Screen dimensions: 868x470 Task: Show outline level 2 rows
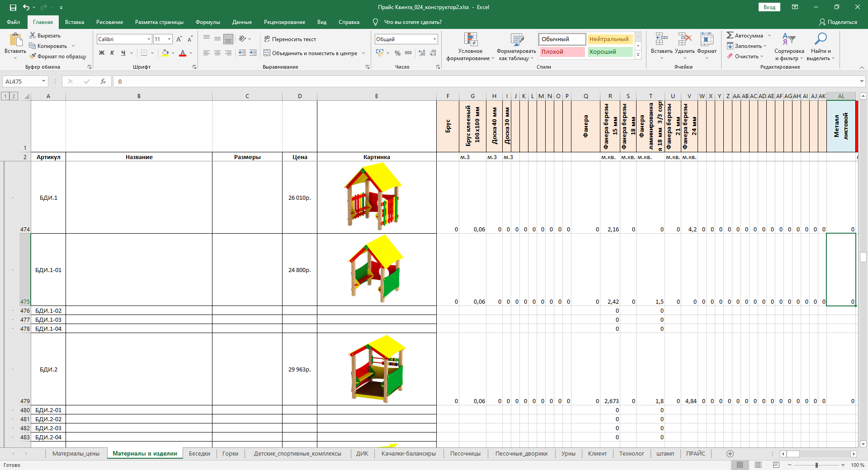pyautogui.click(x=14, y=96)
